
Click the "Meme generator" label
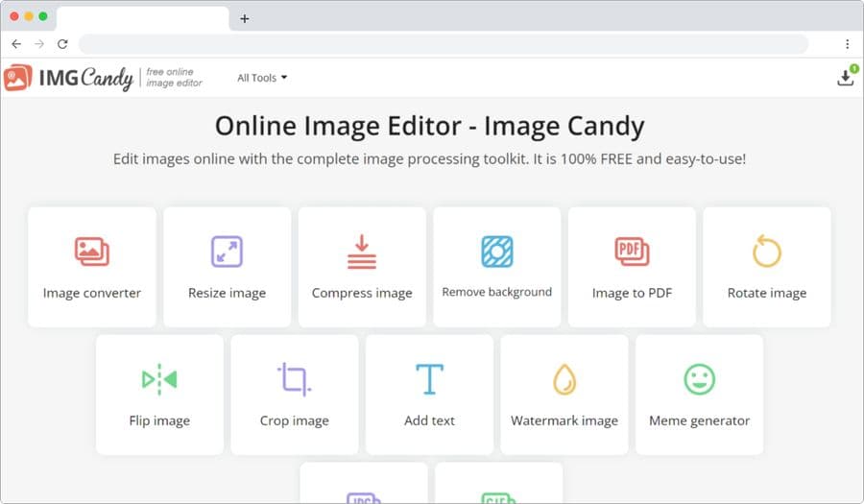click(x=700, y=420)
